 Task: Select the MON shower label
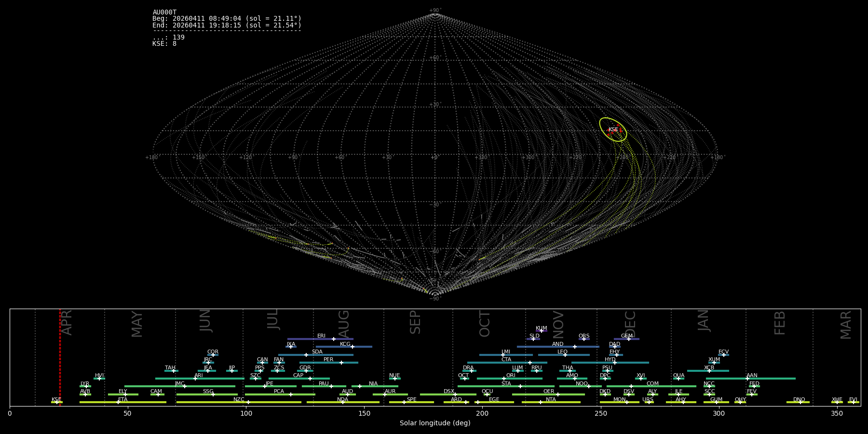pos(619,400)
